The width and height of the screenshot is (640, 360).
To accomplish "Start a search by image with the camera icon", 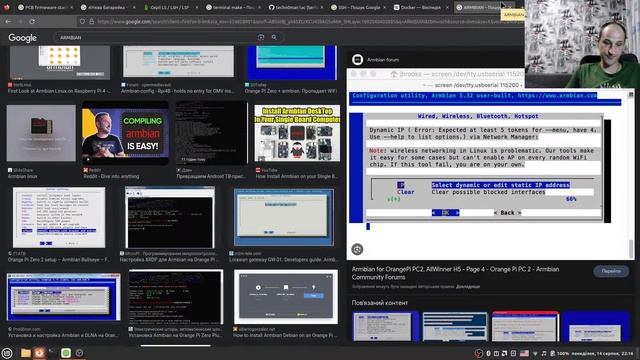I will pyautogui.click(x=261, y=37).
